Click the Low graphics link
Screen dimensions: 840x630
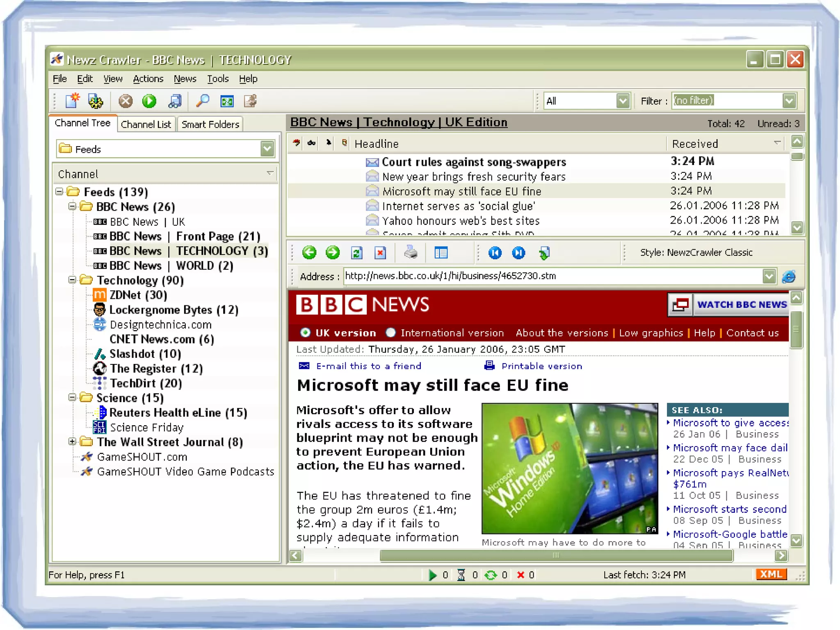[x=651, y=333]
